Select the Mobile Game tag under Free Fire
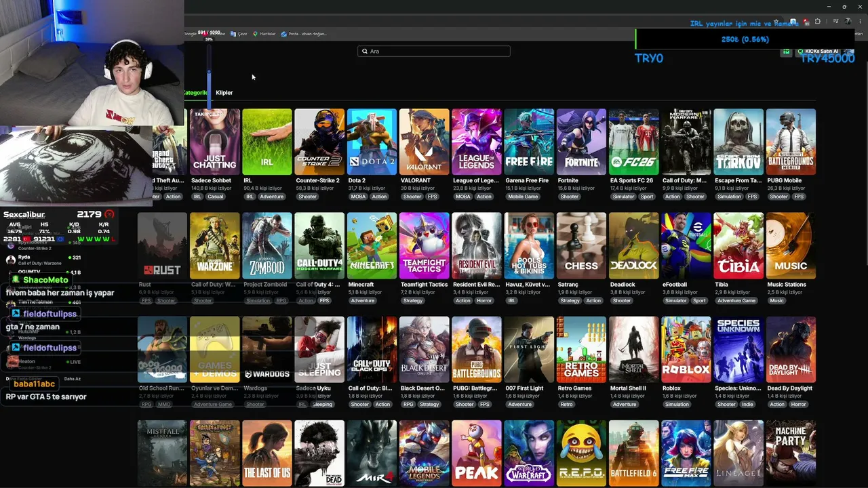The height and width of the screenshot is (488, 868). (x=523, y=197)
